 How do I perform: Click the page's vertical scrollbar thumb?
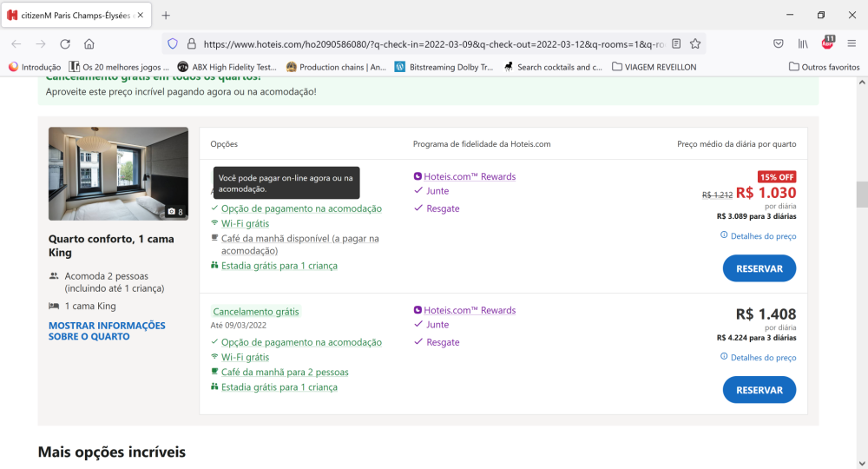[861, 195]
